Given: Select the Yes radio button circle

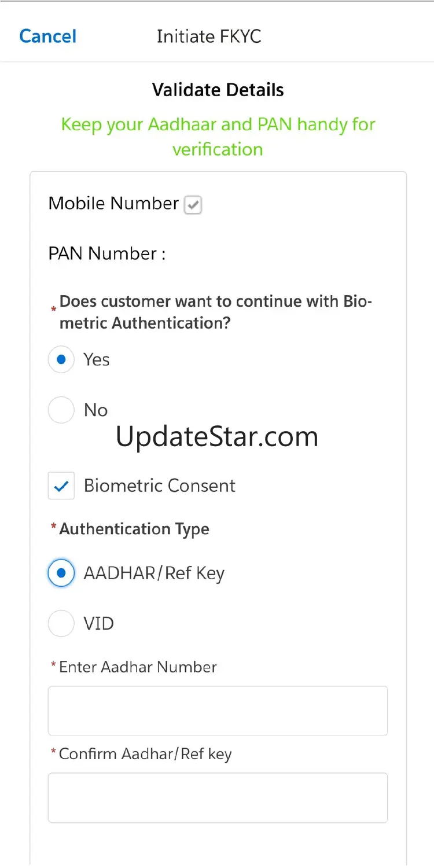Looking at the screenshot, I should [61, 359].
